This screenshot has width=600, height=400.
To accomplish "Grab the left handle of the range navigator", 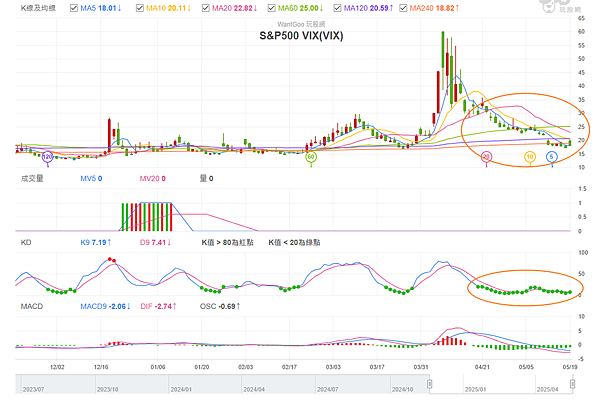I will coord(429,384).
